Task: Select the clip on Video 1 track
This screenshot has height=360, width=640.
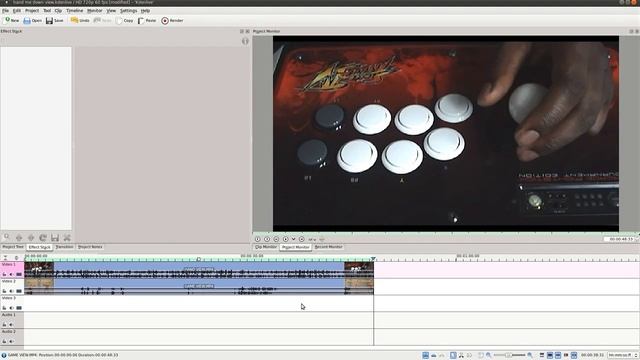Action: click(199, 270)
